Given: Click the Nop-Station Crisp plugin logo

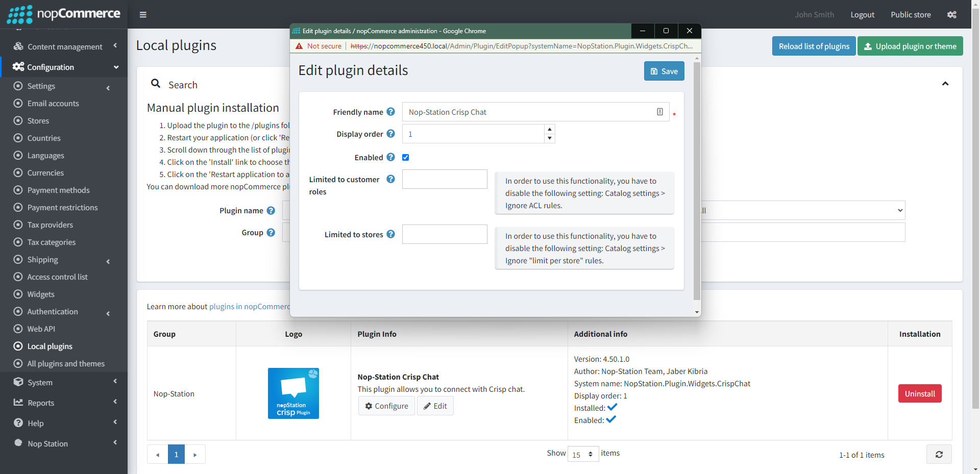Looking at the screenshot, I should coord(293,393).
